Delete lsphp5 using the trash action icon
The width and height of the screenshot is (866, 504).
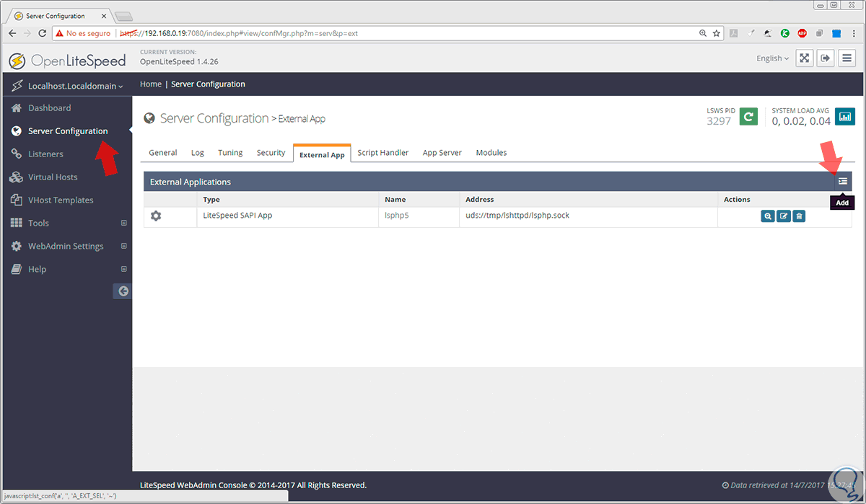tap(799, 216)
